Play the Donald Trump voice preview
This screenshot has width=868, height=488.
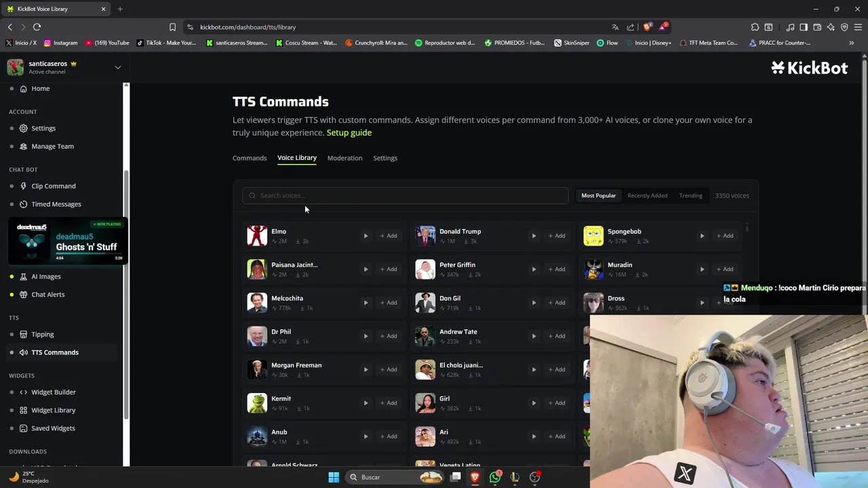(534, 236)
